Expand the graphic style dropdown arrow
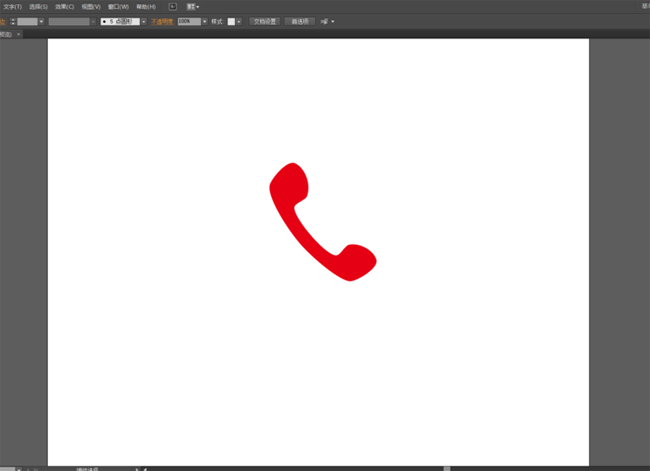 (239, 22)
